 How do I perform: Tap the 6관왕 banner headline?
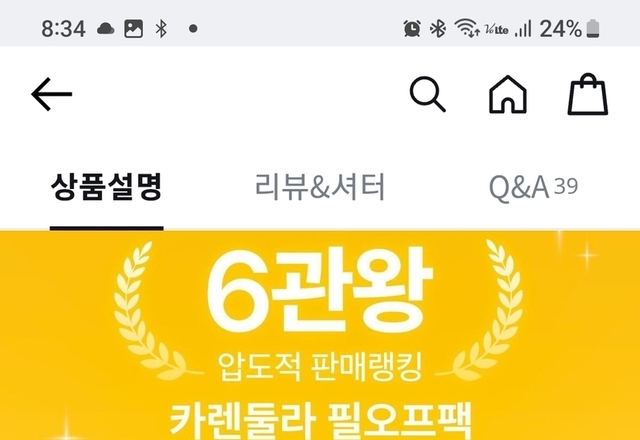tap(320, 291)
